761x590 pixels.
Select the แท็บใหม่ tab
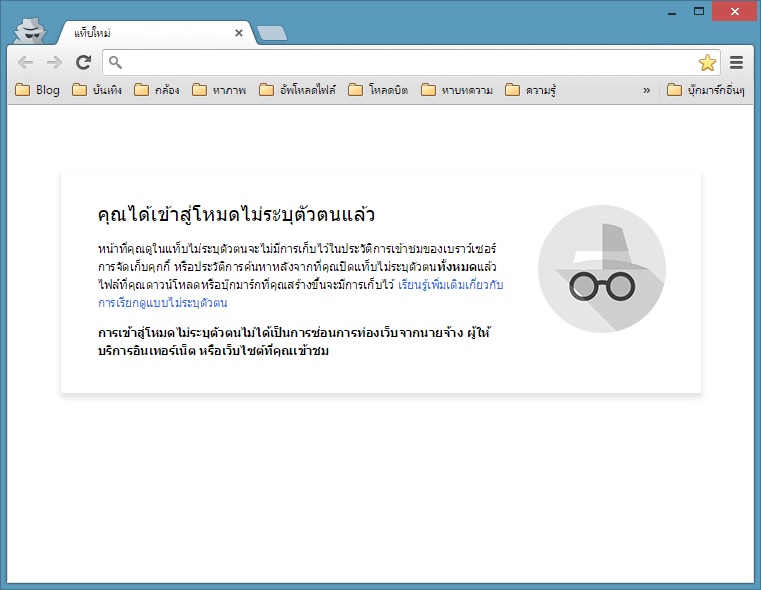(155, 33)
